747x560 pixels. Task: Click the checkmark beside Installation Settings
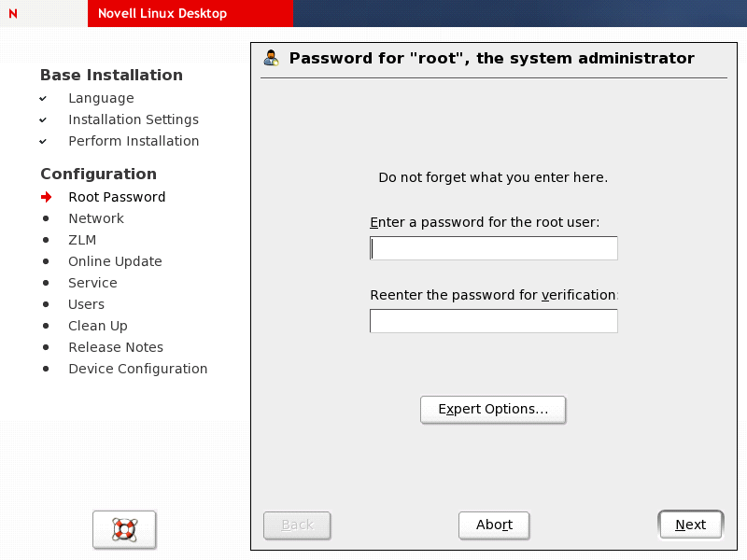(43, 119)
